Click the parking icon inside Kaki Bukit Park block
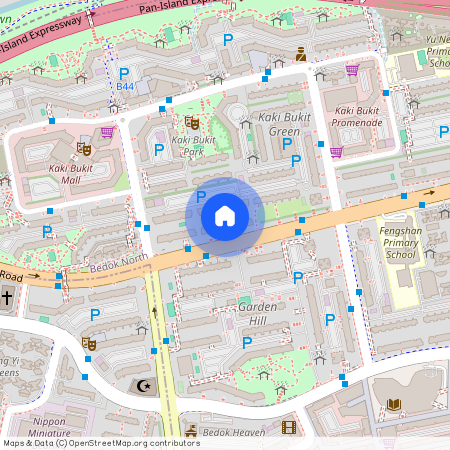 (x=159, y=150)
